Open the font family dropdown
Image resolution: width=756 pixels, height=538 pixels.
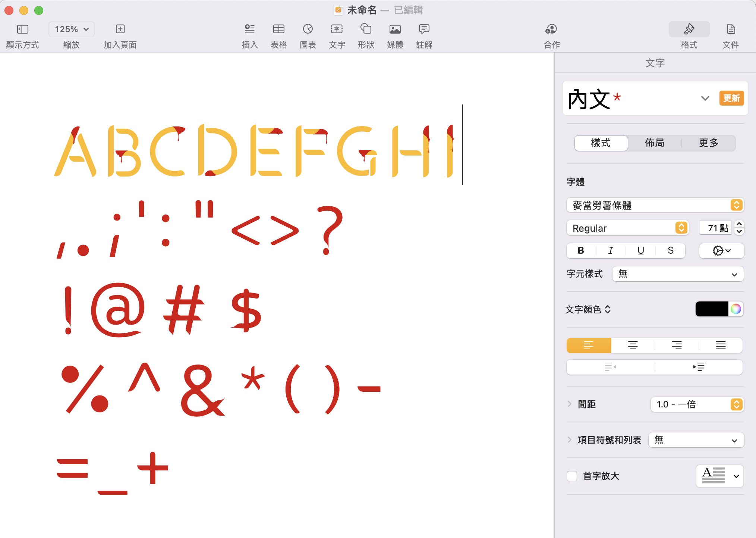coord(655,205)
